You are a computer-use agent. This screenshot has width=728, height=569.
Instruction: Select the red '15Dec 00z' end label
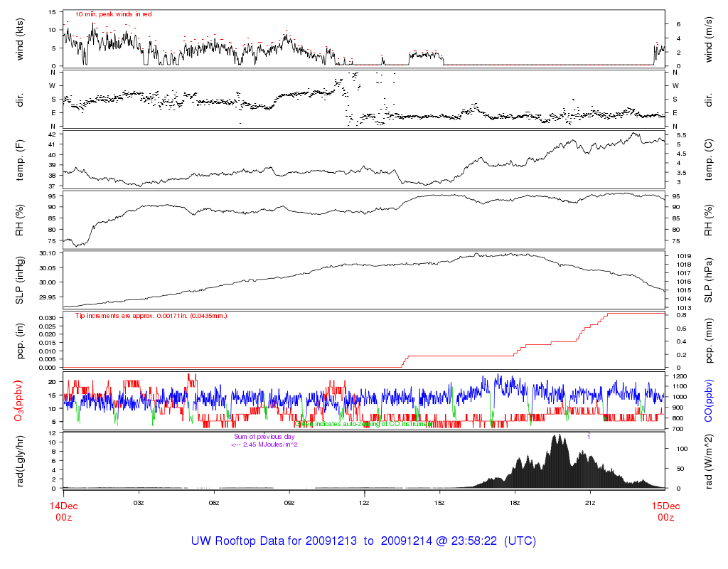tap(665, 511)
